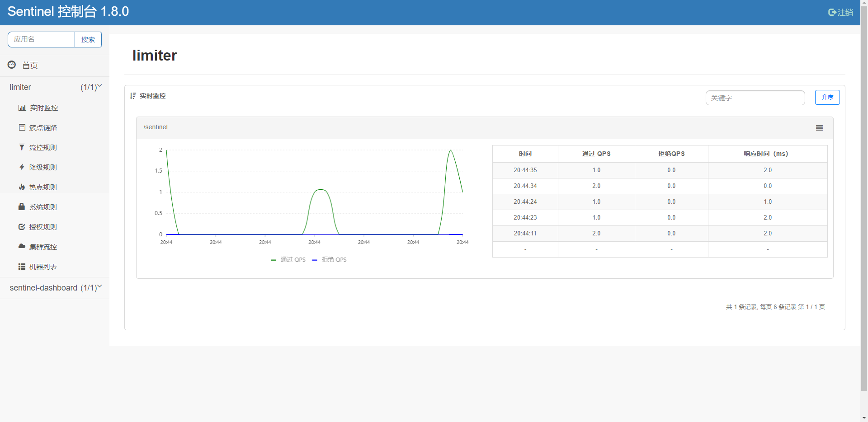This screenshot has height=422, width=868.
Task: Click the filter funnel icon for 流控规则
Action: coord(22,147)
